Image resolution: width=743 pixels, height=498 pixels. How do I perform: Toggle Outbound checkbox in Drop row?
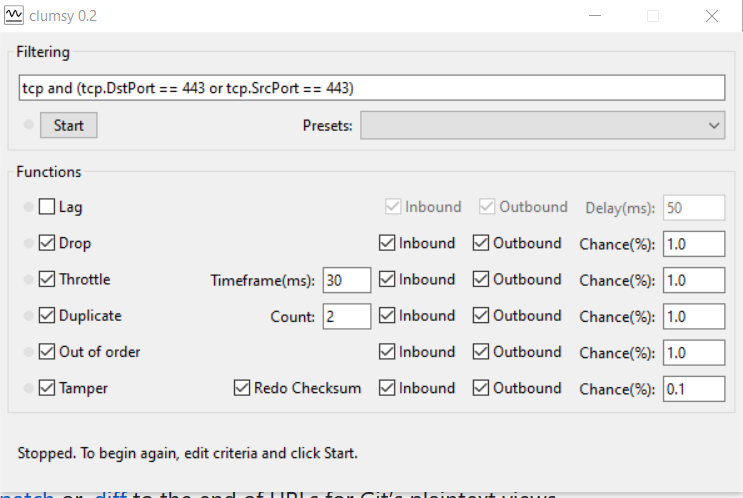481,243
